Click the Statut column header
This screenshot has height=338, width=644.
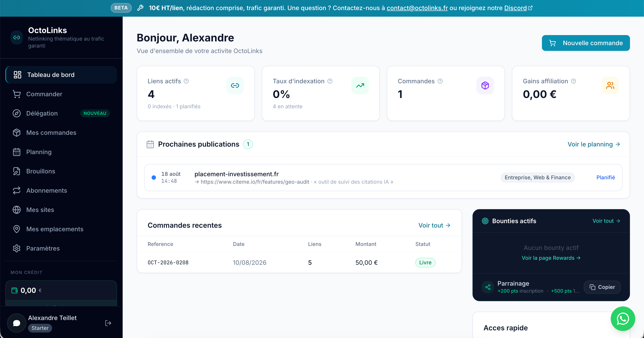coord(423,244)
